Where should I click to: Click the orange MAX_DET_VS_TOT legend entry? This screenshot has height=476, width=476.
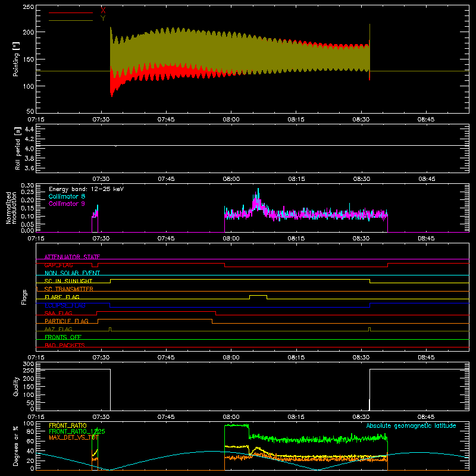(73, 437)
